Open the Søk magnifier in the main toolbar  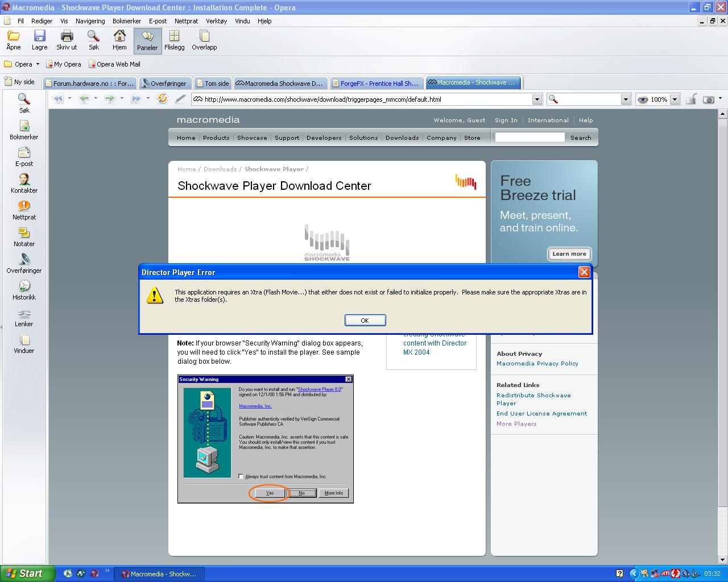(x=94, y=36)
